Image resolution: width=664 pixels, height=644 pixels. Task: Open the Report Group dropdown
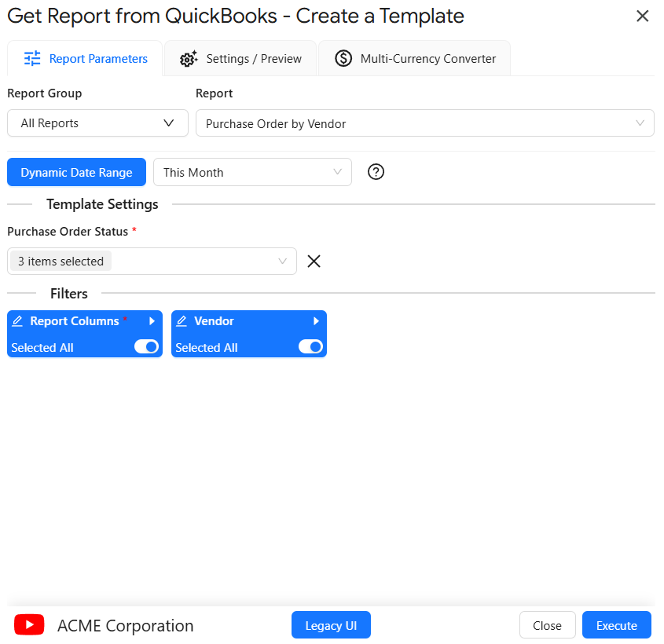click(97, 123)
